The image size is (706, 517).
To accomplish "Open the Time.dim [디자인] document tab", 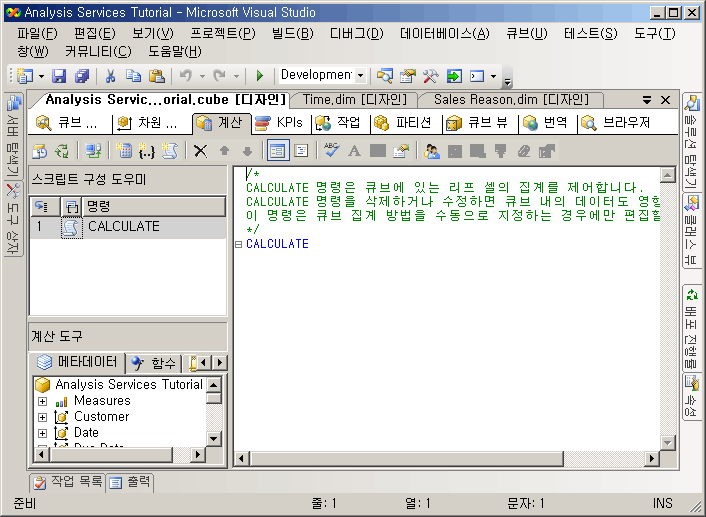I will (354, 100).
